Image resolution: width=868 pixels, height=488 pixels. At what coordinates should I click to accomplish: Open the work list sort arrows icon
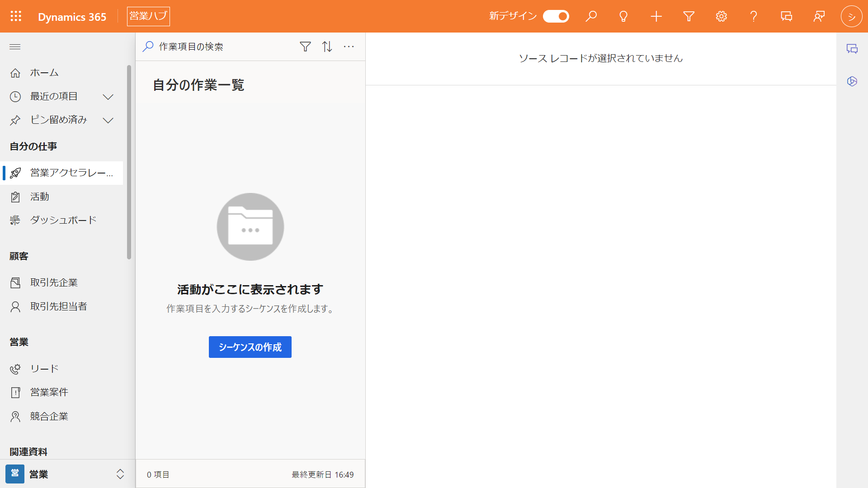coord(327,47)
